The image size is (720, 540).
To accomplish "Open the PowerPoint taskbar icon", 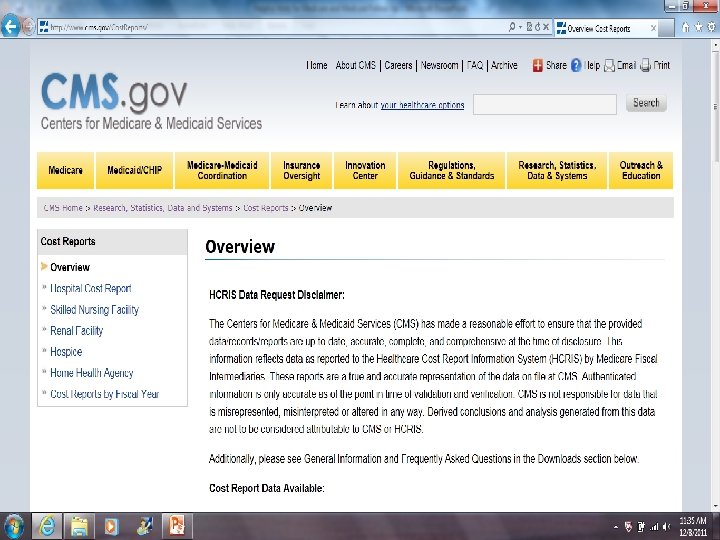I will [x=176, y=526].
